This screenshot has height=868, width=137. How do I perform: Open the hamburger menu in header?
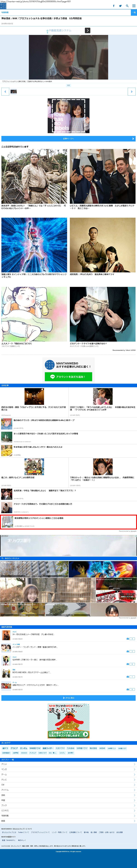[134, 6]
